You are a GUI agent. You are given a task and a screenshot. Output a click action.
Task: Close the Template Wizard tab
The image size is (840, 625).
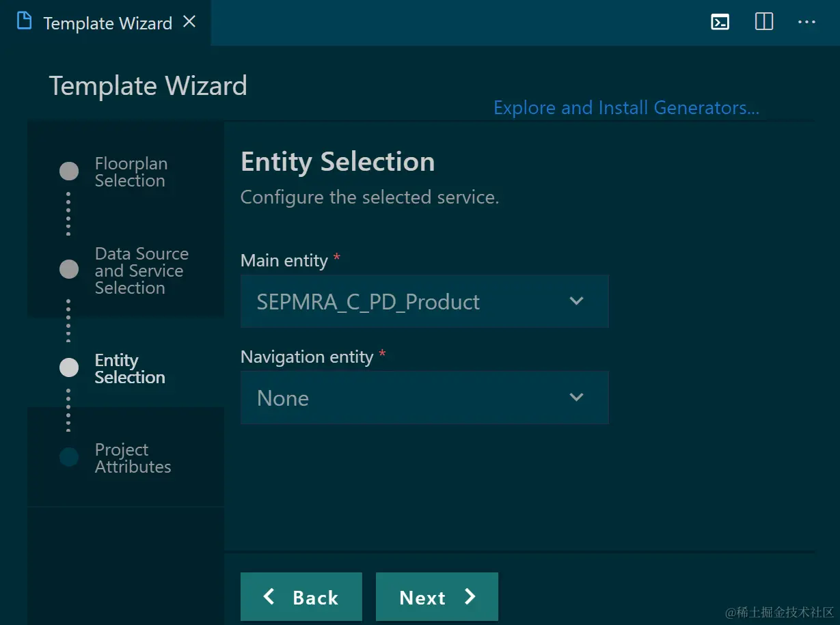[189, 22]
